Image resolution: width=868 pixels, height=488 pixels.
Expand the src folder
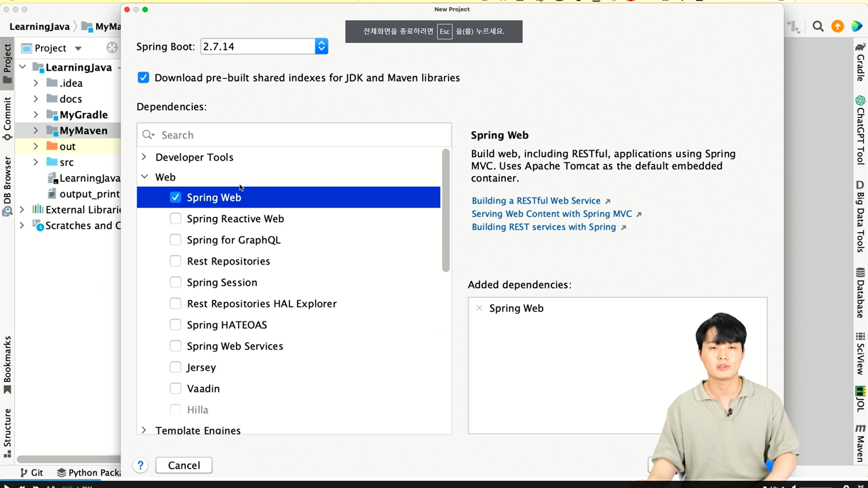(x=36, y=162)
